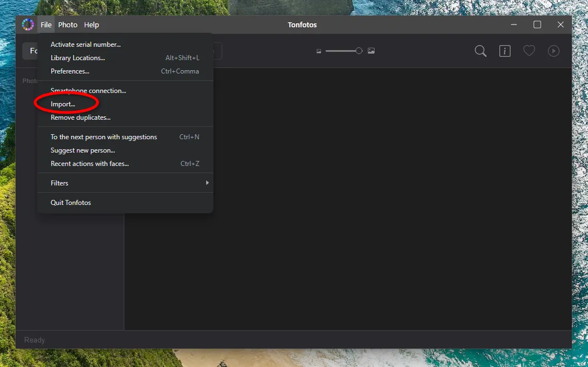This screenshot has width=588, height=367.
Task: Choose Suggest new person… menu item
Action: (125, 150)
